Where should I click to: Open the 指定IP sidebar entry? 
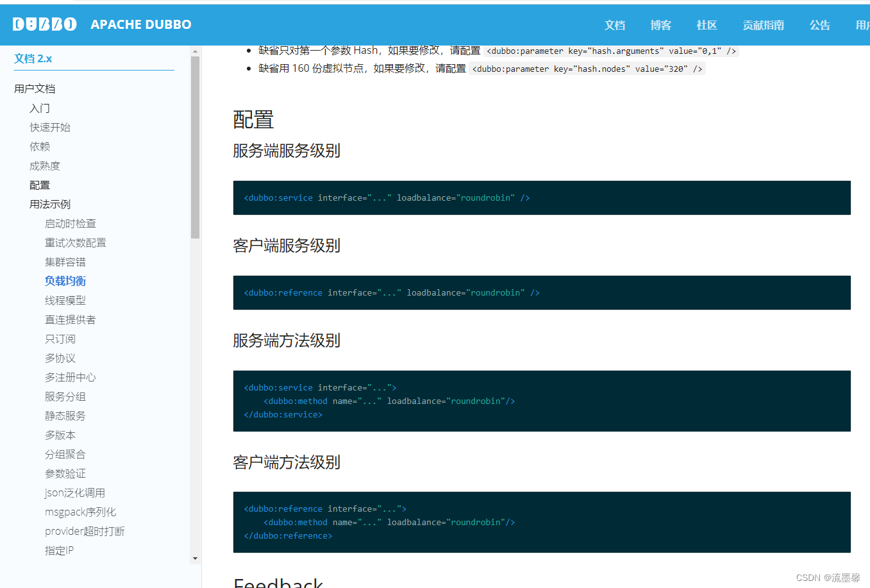[58, 550]
